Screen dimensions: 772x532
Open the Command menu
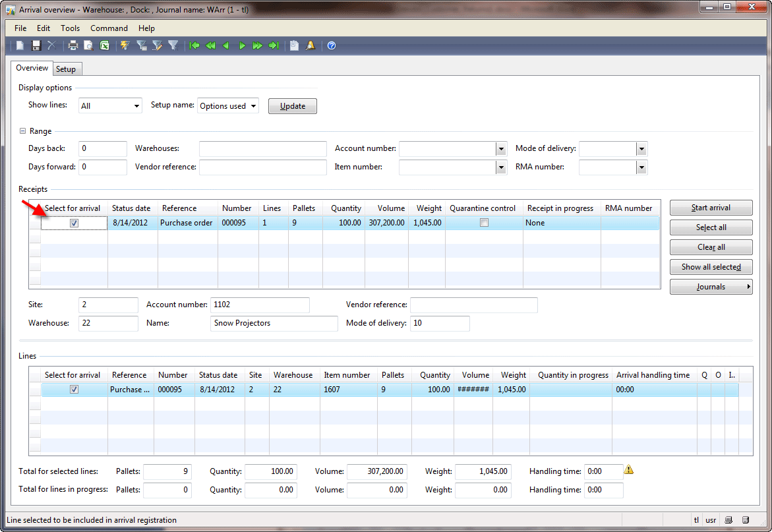[109, 28]
